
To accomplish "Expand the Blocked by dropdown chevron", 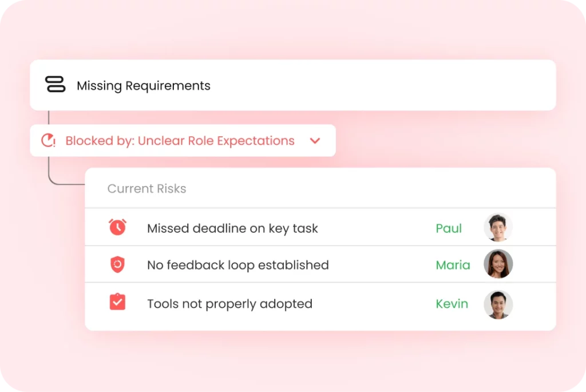I will pos(315,141).
